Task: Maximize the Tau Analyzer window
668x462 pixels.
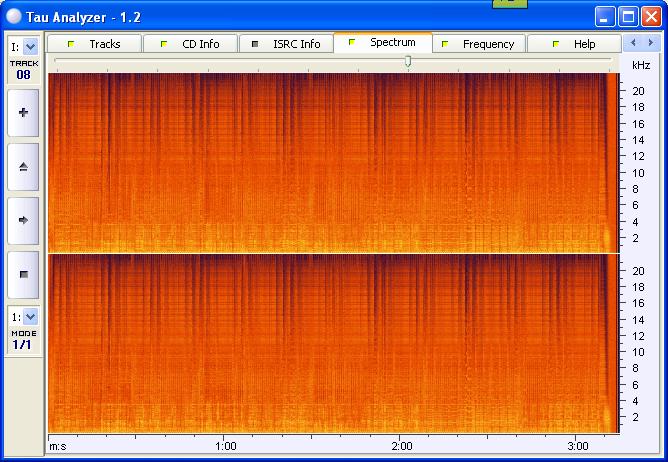Action: [628, 16]
